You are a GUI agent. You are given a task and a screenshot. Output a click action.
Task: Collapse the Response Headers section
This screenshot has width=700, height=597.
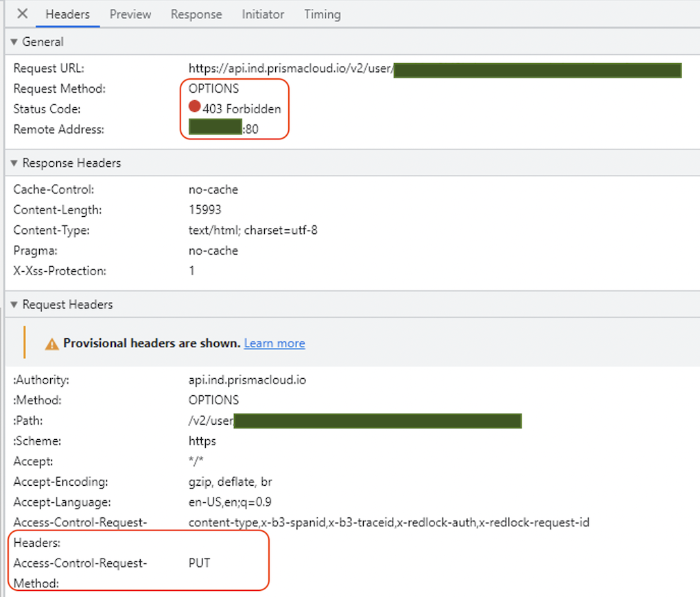click(x=14, y=163)
